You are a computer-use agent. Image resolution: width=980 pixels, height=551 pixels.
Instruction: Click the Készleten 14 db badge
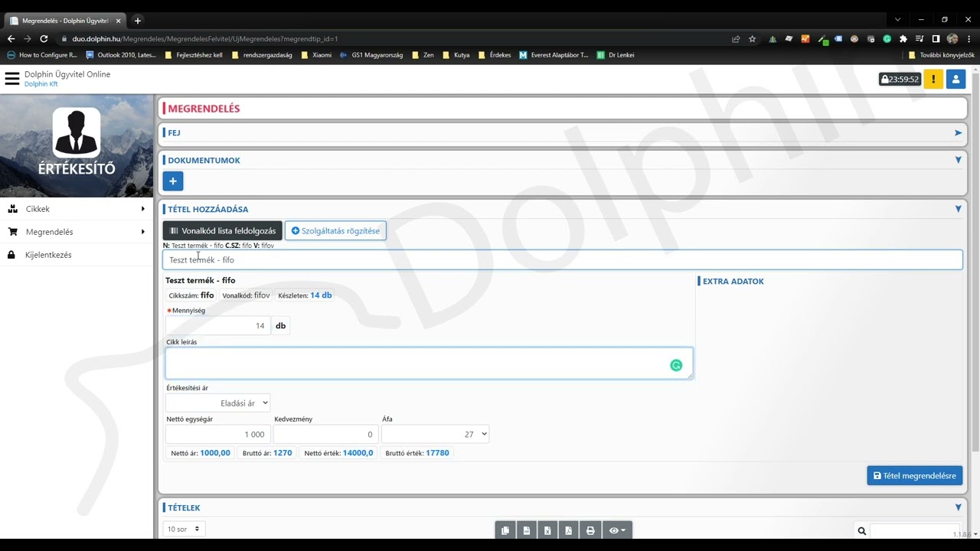(x=305, y=295)
